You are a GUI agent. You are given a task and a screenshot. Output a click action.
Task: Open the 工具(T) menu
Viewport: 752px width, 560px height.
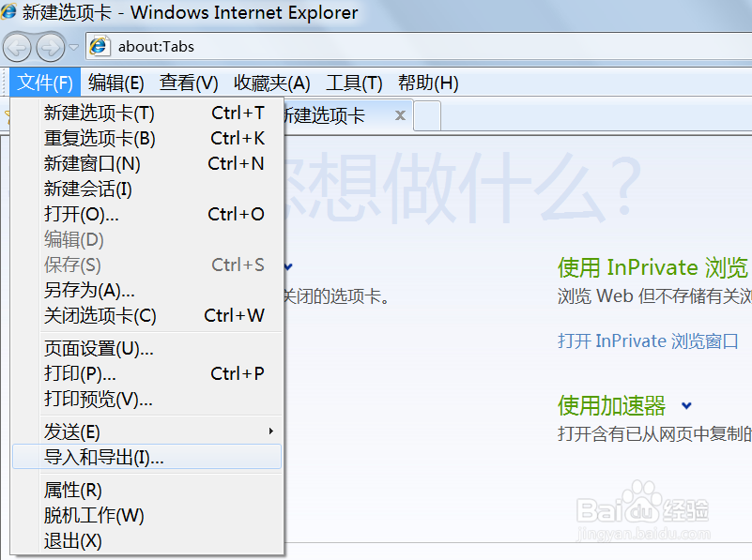coord(354,83)
